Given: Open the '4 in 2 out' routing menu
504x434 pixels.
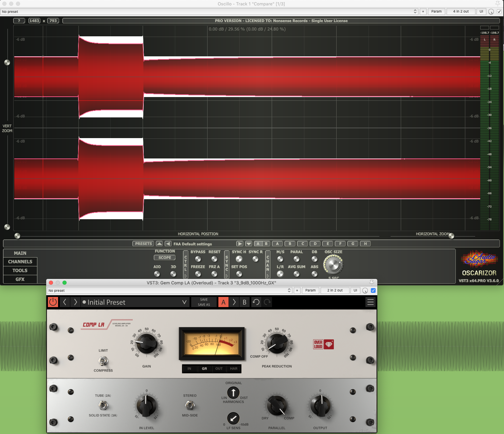Looking at the screenshot, I should [461, 12].
